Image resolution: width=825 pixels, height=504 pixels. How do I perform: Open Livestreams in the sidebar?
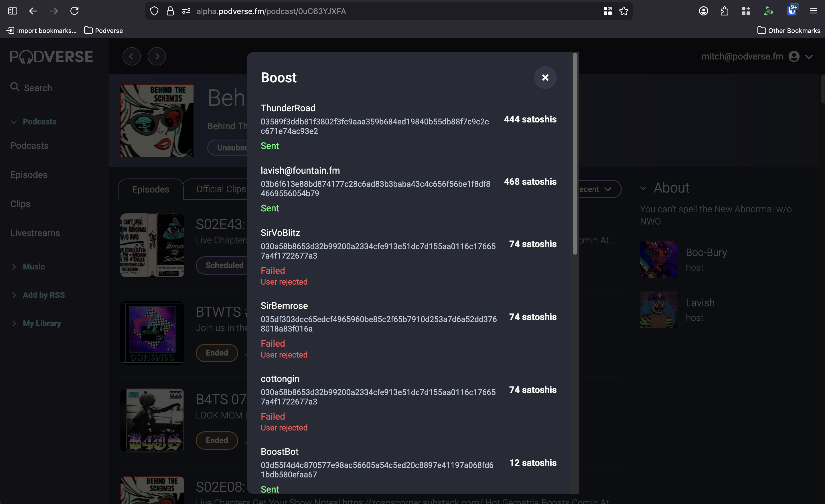[35, 233]
